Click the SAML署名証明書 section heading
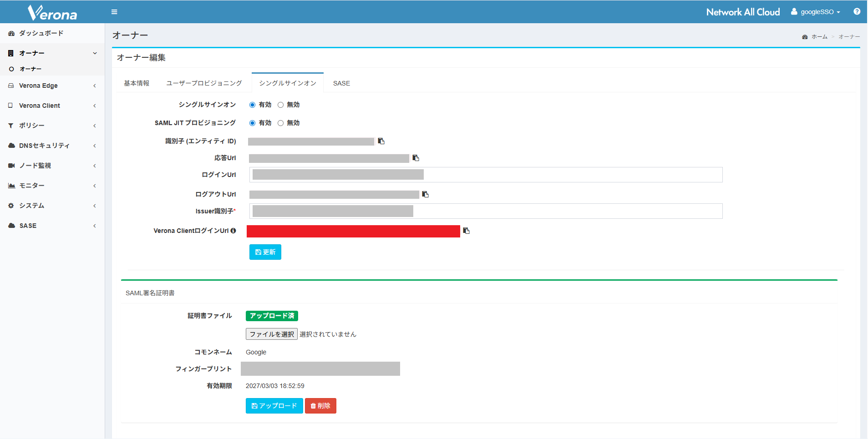This screenshot has width=868, height=439. tap(150, 293)
